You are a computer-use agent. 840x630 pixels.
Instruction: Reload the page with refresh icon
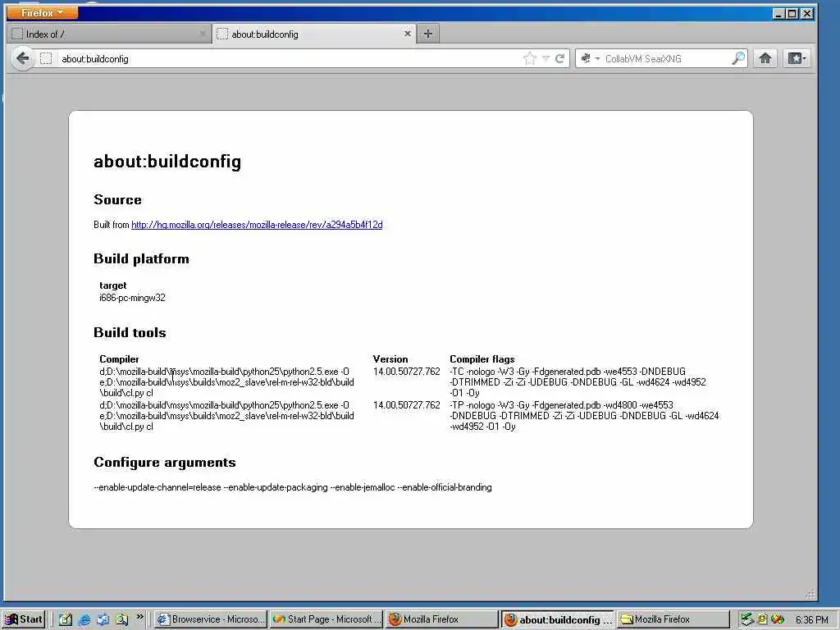pos(559,58)
